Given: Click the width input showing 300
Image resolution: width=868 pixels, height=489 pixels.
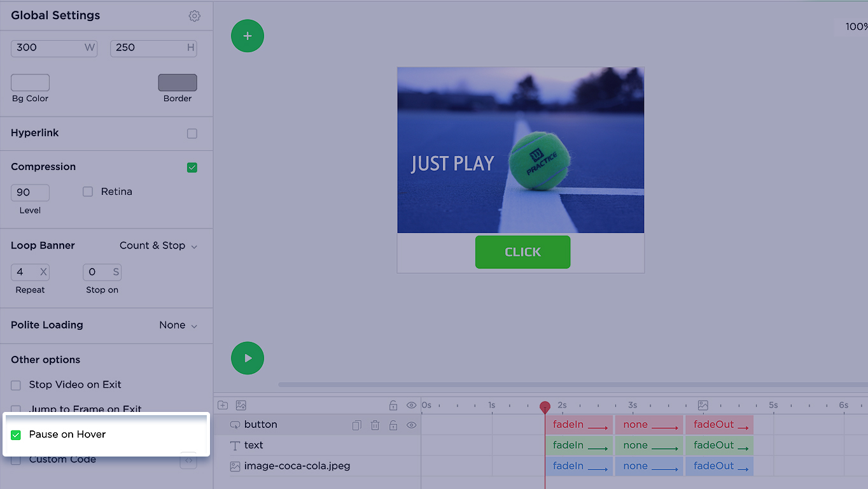Looking at the screenshot, I should (54, 48).
